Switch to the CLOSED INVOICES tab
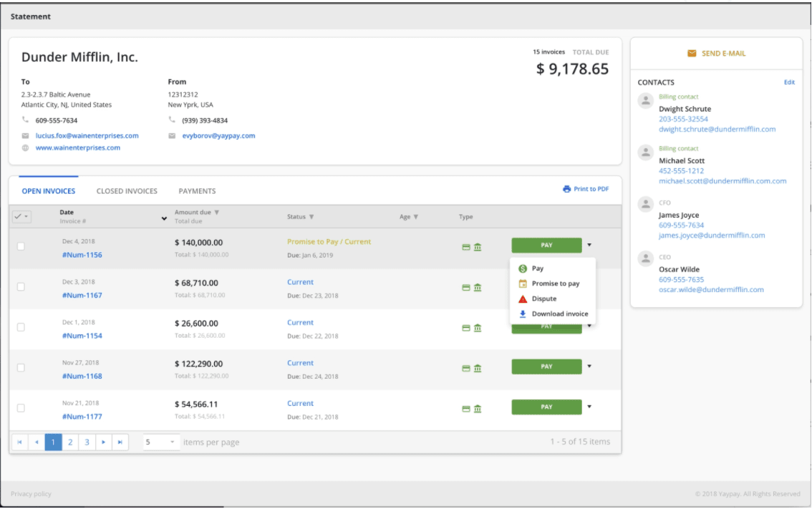Screen dimensions: 812x514 pos(127,191)
